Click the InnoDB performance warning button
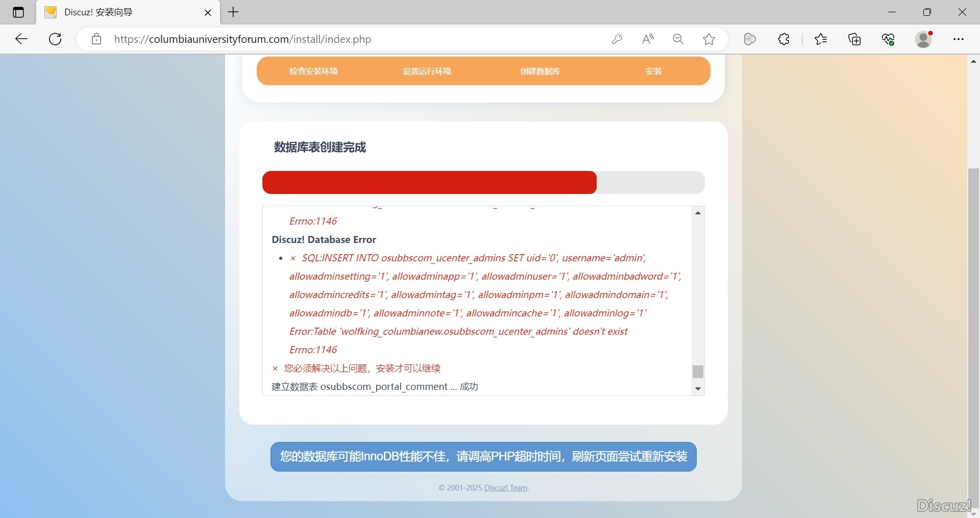980x518 pixels. pos(483,457)
